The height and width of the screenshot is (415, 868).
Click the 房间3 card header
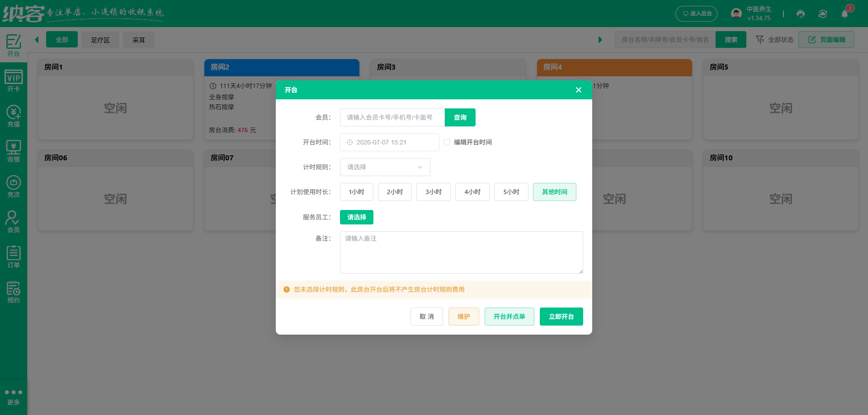[448, 68]
